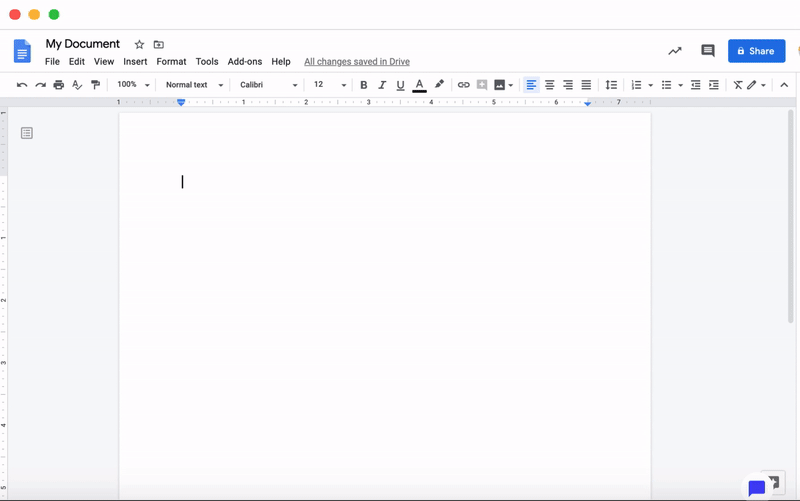Click the green window zoom button
The height and width of the screenshot is (501, 800).
[54, 14]
